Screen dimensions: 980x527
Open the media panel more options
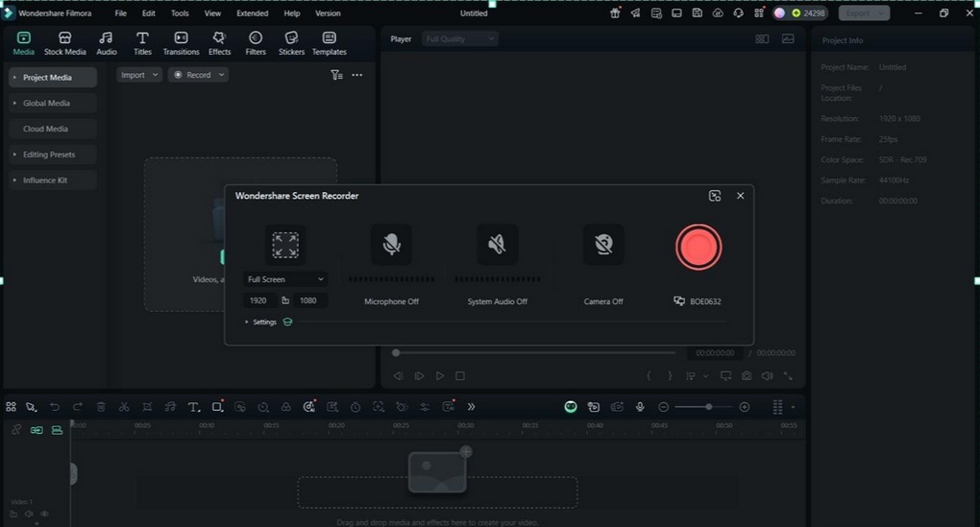pyautogui.click(x=356, y=75)
